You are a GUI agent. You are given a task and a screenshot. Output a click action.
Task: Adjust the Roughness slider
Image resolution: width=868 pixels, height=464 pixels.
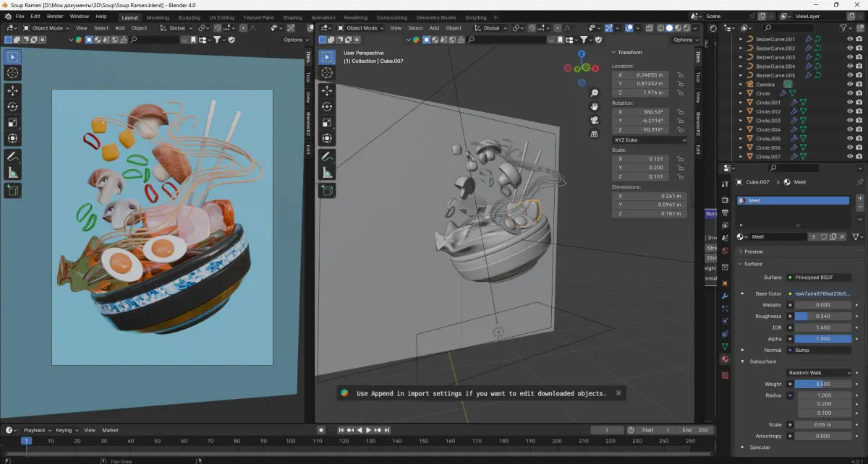click(x=822, y=316)
